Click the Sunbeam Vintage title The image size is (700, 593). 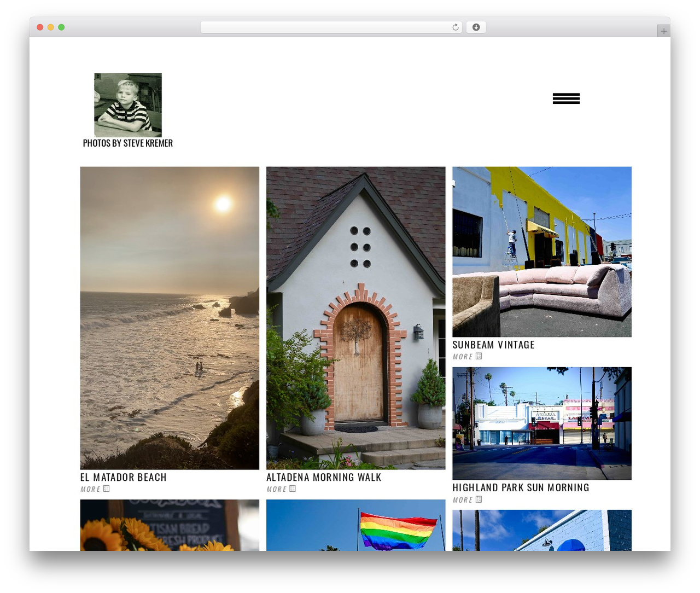coord(493,345)
